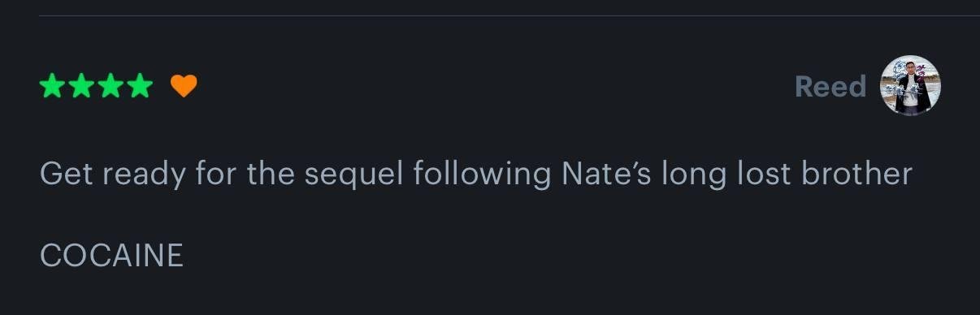Click the horizontal divider line above review
The width and height of the screenshot is (980, 315).
510,15
